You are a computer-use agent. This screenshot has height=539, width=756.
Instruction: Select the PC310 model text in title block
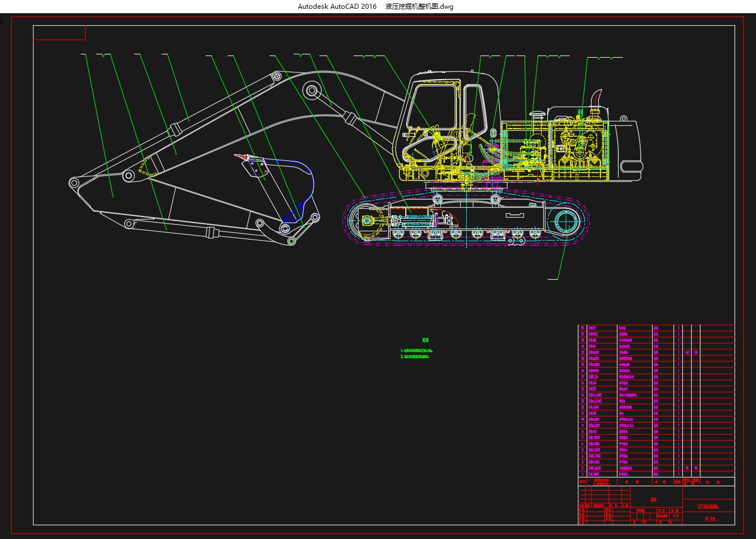pos(711,519)
